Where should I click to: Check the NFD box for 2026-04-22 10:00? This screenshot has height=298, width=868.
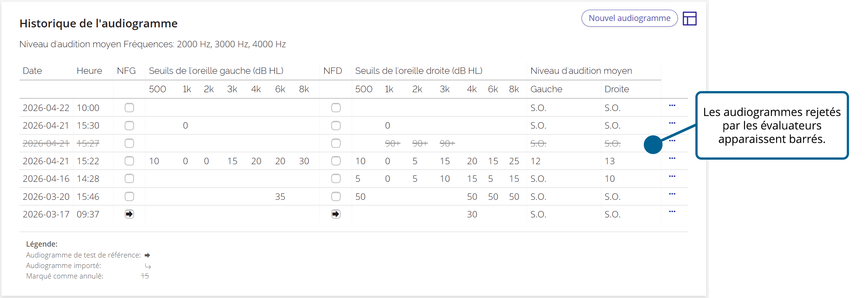tap(336, 108)
